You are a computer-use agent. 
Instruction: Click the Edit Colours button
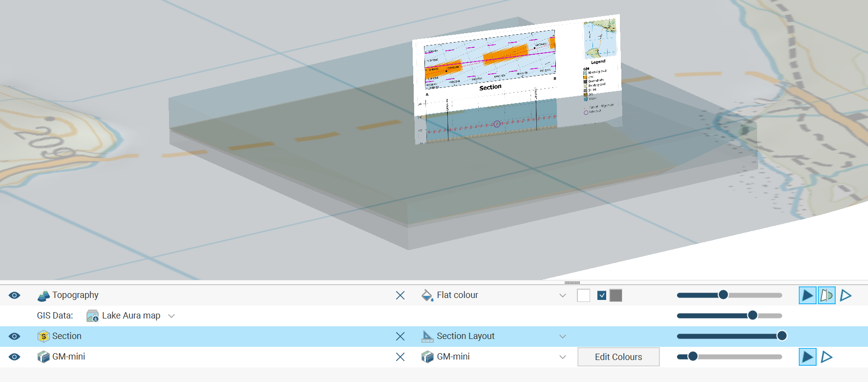pos(618,357)
